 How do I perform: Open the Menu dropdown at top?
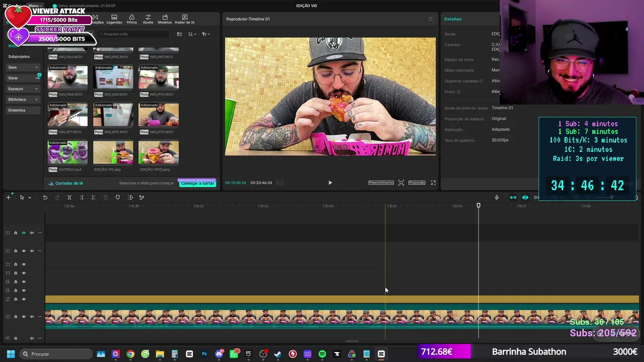[35, 6]
